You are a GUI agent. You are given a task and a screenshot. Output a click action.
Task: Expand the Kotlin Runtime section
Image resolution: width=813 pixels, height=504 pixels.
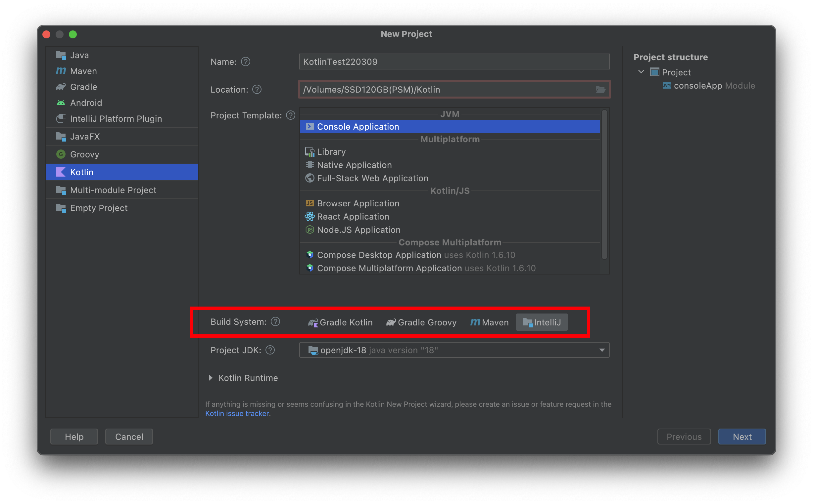pos(211,378)
